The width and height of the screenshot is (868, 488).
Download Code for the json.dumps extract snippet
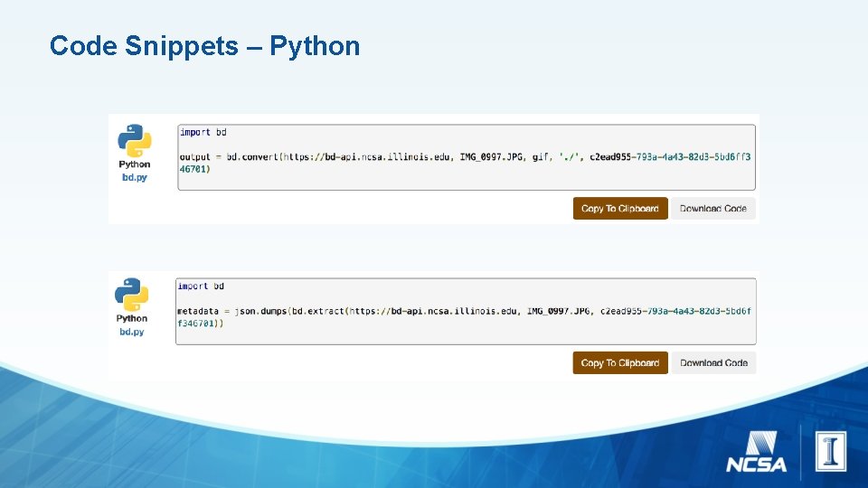(713, 362)
